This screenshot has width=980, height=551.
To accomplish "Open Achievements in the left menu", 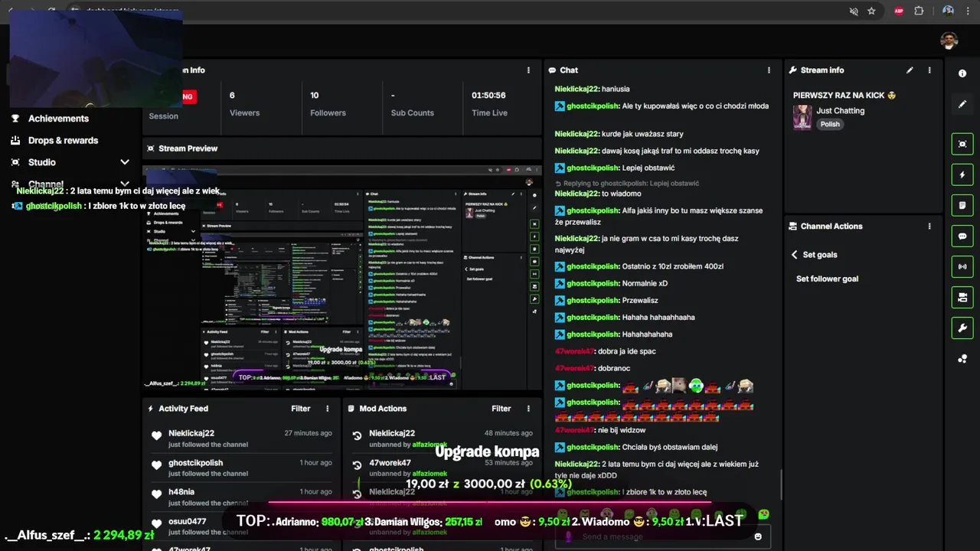I will coord(58,119).
